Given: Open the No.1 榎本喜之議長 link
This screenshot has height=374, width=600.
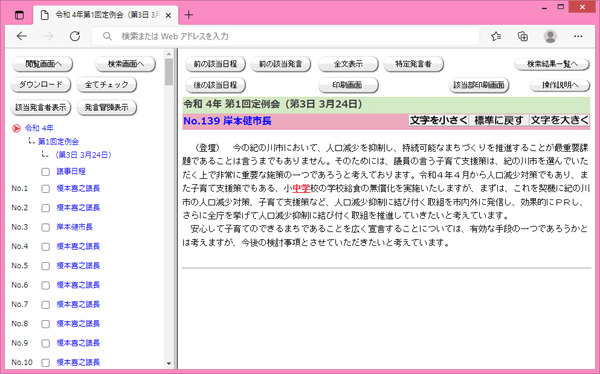Looking at the screenshot, I should (x=78, y=188).
